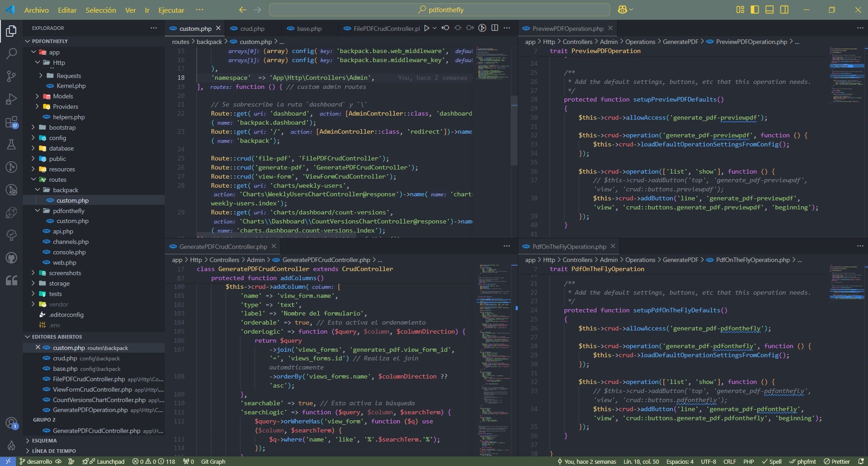Open the Testing flask view
The width and height of the screenshot is (868, 466).
[x=11, y=144]
